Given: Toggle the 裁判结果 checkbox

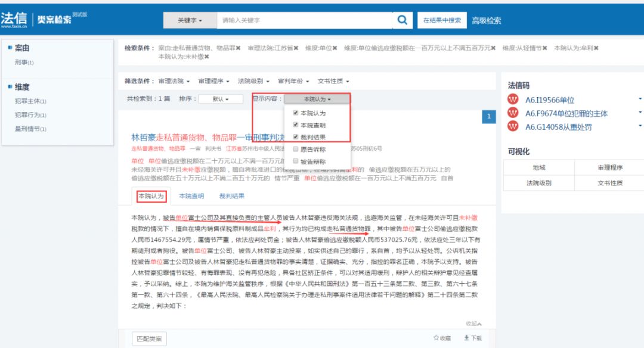Looking at the screenshot, I should pos(295,136).
